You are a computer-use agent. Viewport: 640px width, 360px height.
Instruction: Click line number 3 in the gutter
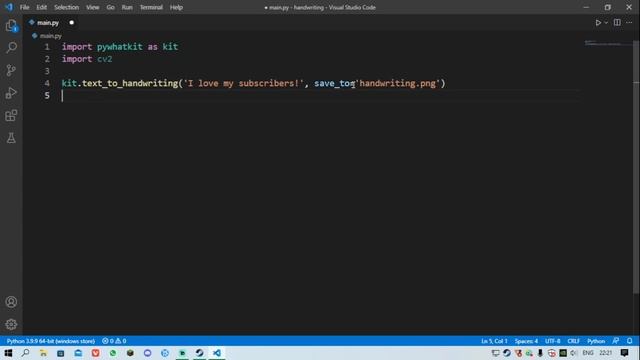[x=47, y=71]
